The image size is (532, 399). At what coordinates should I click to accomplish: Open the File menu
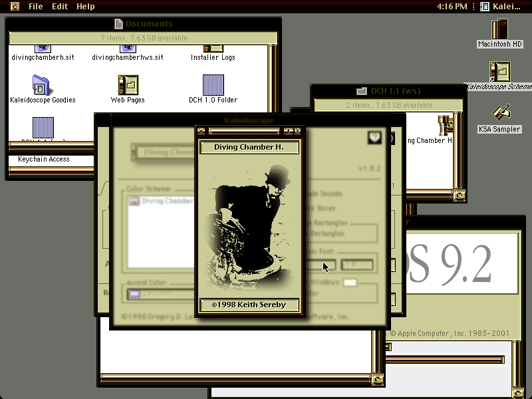(36, 7)
